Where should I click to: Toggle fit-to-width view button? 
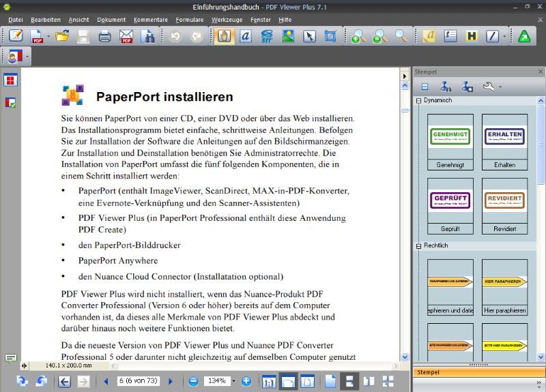tap(288, 381)
